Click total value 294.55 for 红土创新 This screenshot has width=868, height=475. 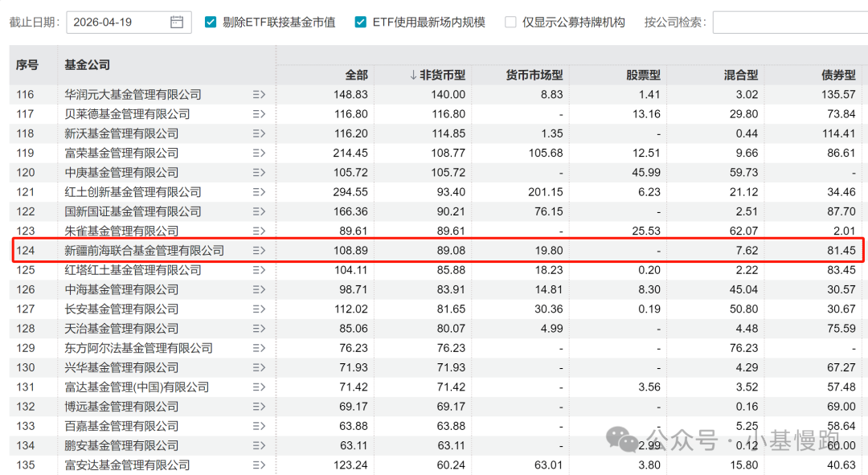350,192
